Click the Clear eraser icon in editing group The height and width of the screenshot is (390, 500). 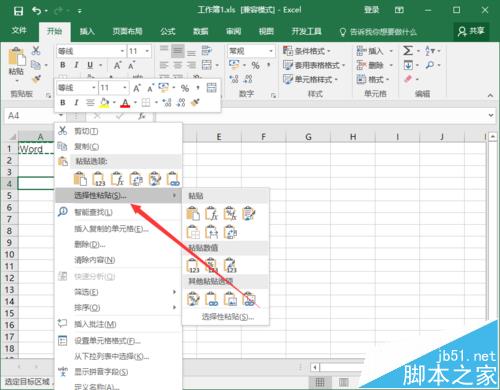(408, 79)
